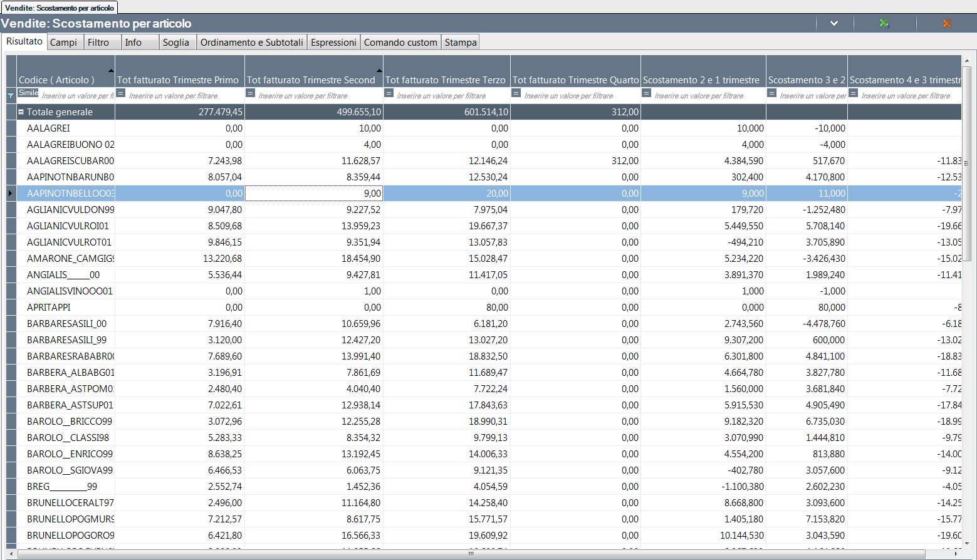Click the funnel filter row icon
This screenshot has width=977, height=560.
click(x=11, y=96)
